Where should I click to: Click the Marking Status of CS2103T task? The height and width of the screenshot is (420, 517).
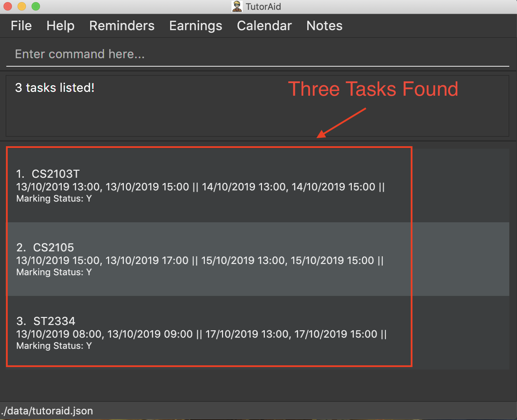[54, 198]
